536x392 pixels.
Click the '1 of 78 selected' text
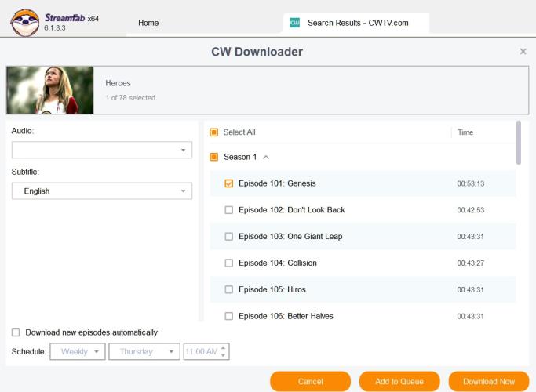click(x=130, y=98)
